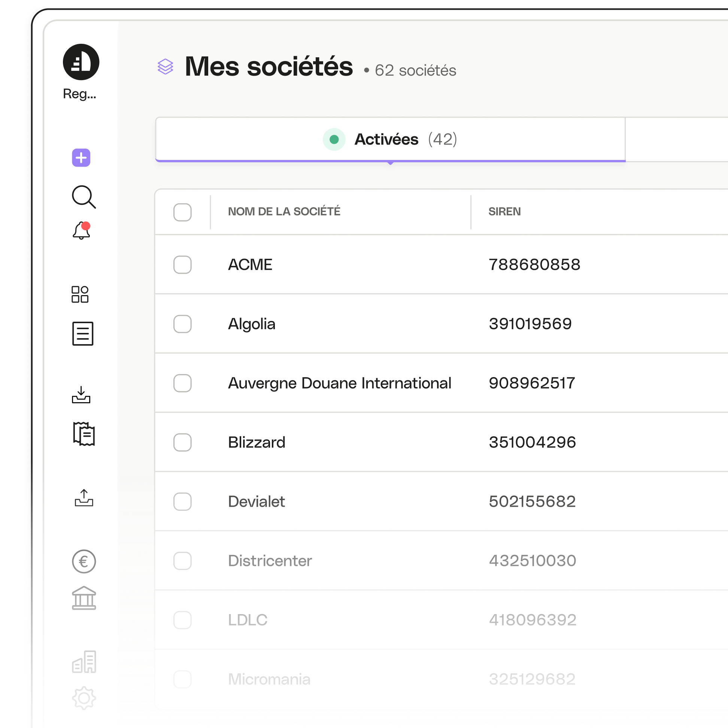Open the inbox download tray icon
Screen dimensions: 728x728
(81, 395)
